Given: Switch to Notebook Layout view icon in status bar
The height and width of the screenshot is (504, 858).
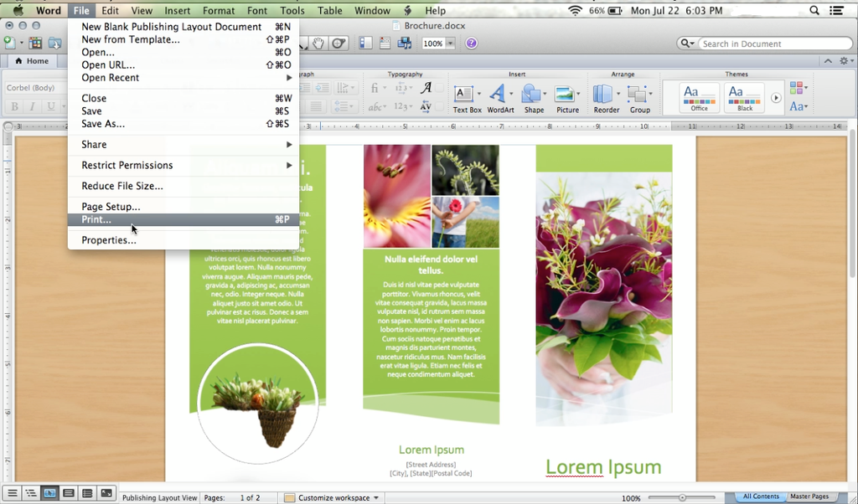Looking at the screenshot, I should [x=87, y=493].
